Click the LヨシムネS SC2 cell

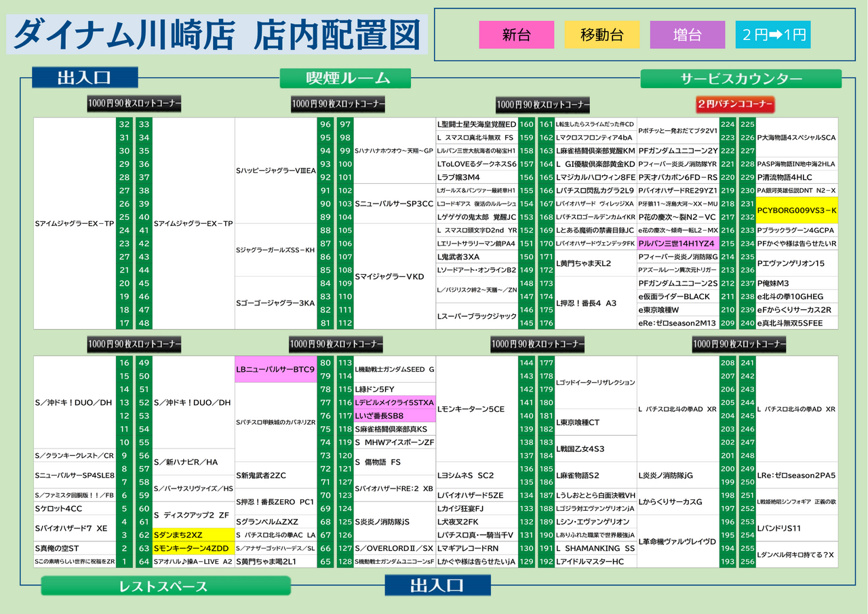(477, 475)
